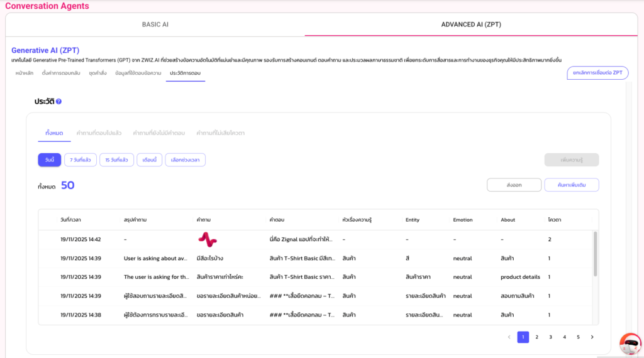
Task: Select the 15 วันที่แล้ว date filter
Action: pyautogui.click(x=116, y=160)
